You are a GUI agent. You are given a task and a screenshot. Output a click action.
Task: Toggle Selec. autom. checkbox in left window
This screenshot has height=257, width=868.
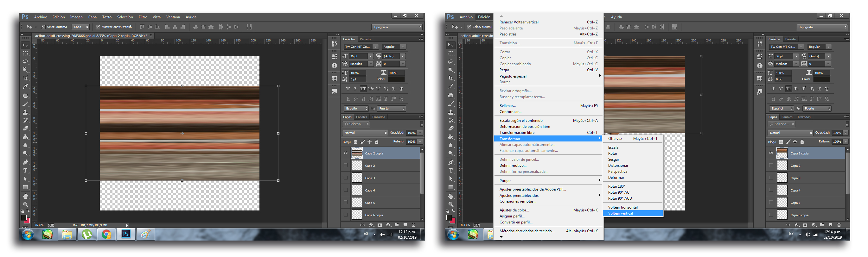pyautogui.click(x=43, y=27)
